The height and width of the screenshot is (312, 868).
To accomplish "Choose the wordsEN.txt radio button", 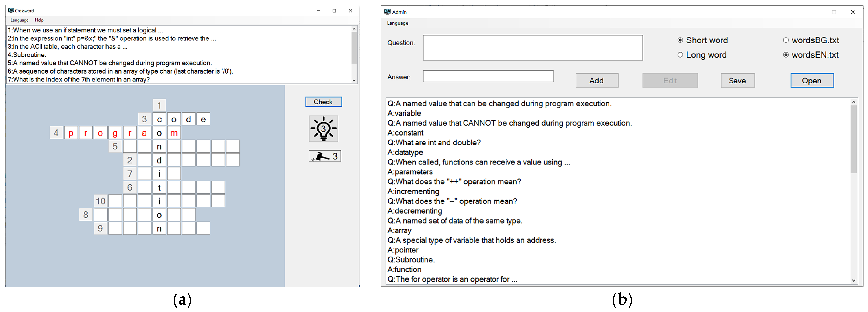I will 785,55.
